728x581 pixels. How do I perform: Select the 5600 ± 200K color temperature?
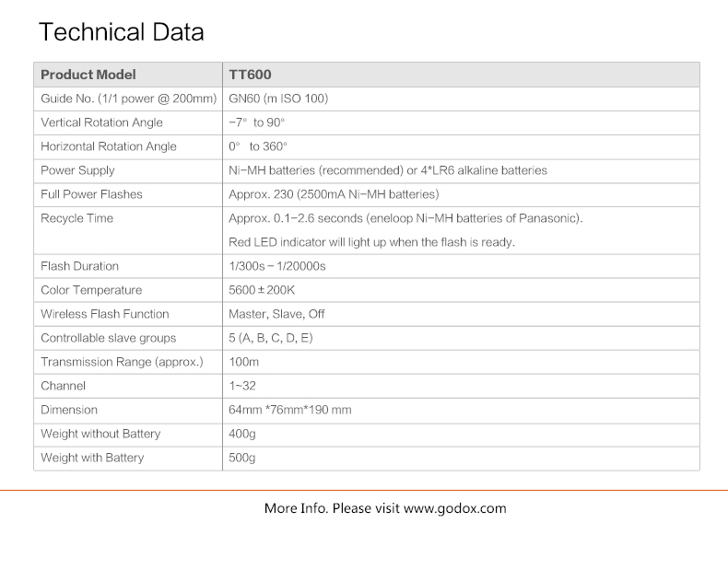coord(262,290)
